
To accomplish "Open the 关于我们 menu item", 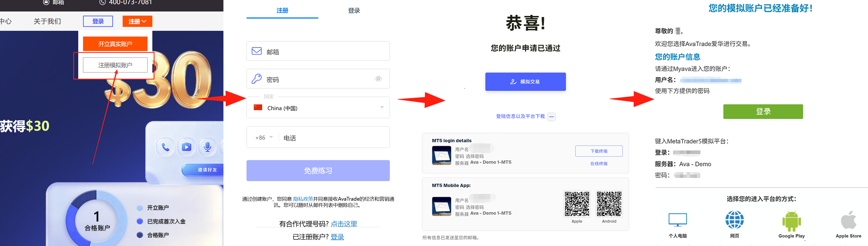I will point(47,21).
